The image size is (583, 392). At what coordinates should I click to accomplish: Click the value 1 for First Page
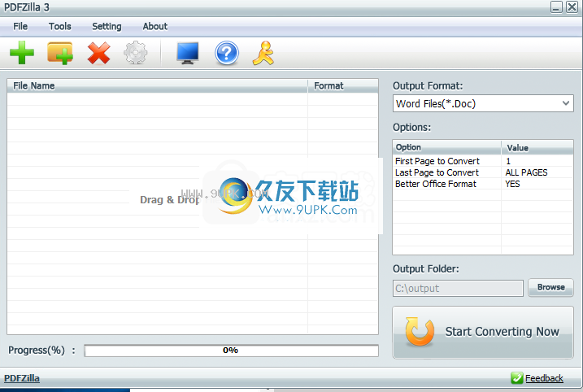(508, 161)
